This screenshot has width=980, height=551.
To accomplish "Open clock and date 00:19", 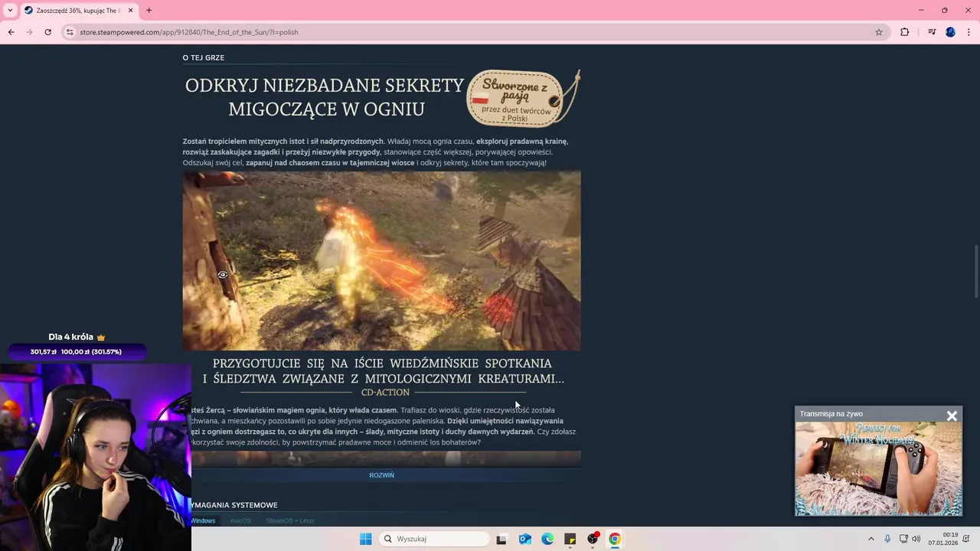I will tap(942, 539).
